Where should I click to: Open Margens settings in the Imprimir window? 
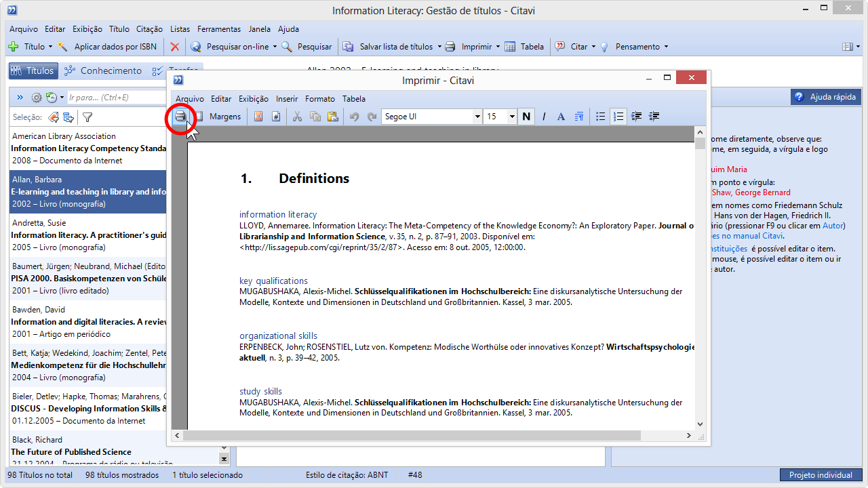coord(225,117)
